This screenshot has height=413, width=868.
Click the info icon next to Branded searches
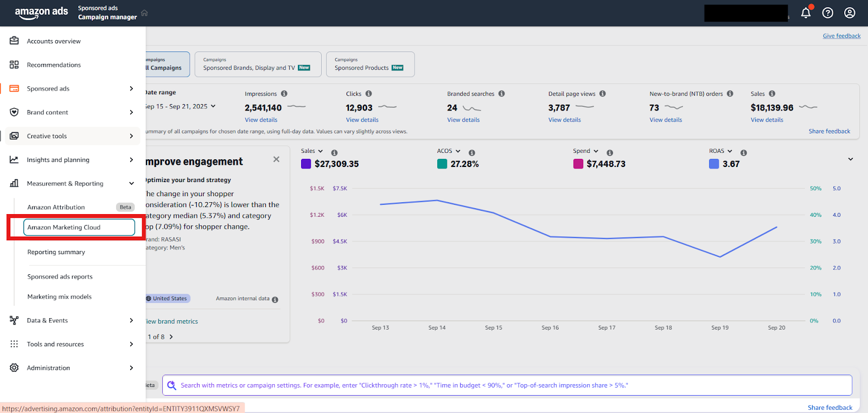pyautogui.click(x=502, y=94)
